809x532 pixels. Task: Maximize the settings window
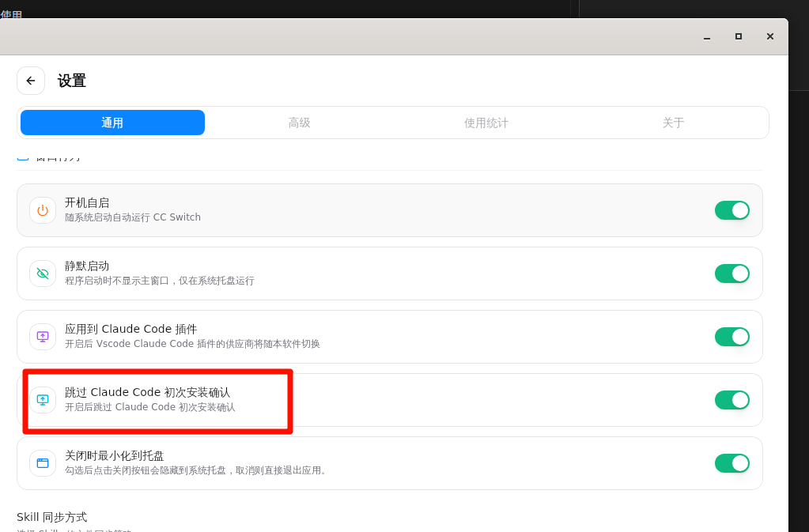739,36
